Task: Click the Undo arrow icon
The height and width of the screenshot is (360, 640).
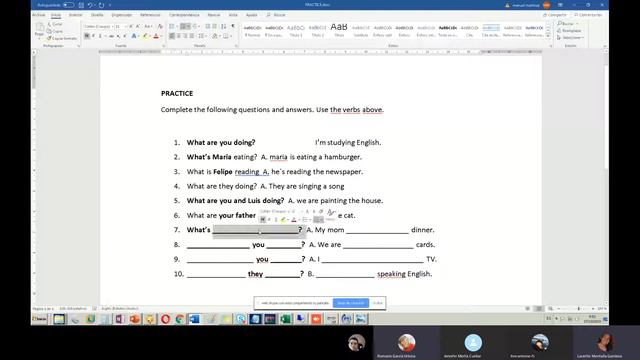Action: [x=90, y=5]
